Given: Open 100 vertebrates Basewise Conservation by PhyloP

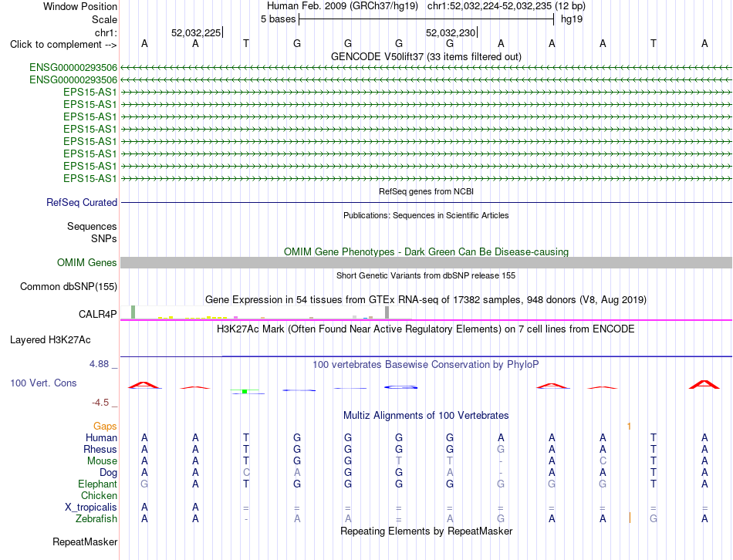Looking at the screenshot, I should click(426, 365).
